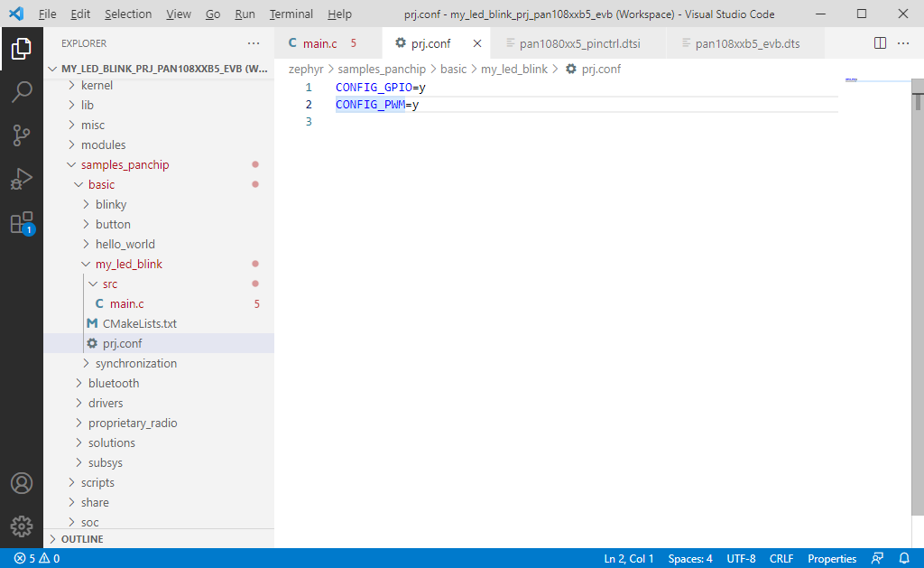Open notifications bell in status bar

tap(904, 558)
